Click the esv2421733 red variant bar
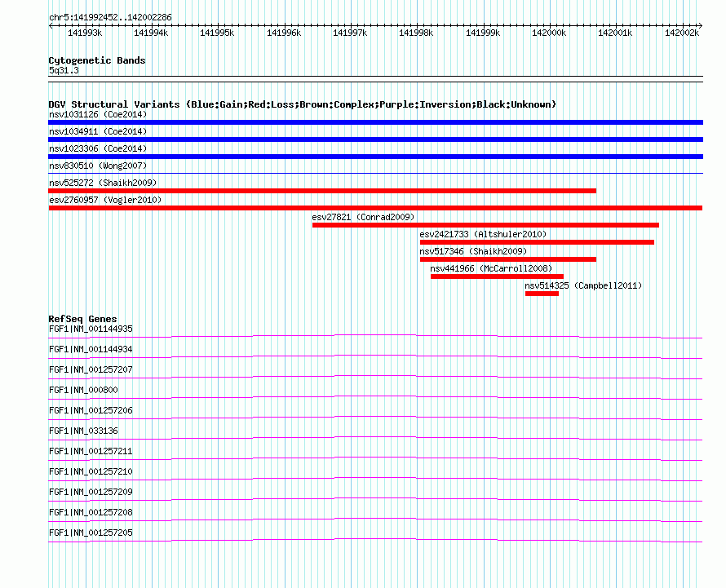Screen dimensions: 726x588 click(537, 242)
